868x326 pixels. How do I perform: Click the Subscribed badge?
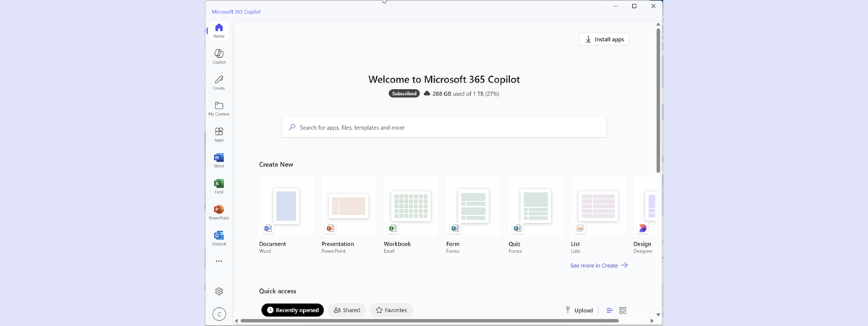coord(404,93)
